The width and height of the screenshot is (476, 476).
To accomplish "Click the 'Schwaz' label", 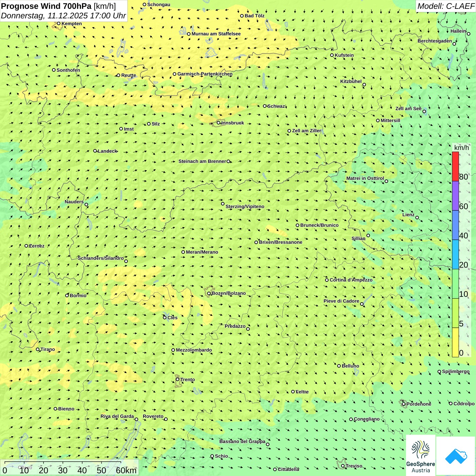I will pyautogui.click(x=276, y=106).
